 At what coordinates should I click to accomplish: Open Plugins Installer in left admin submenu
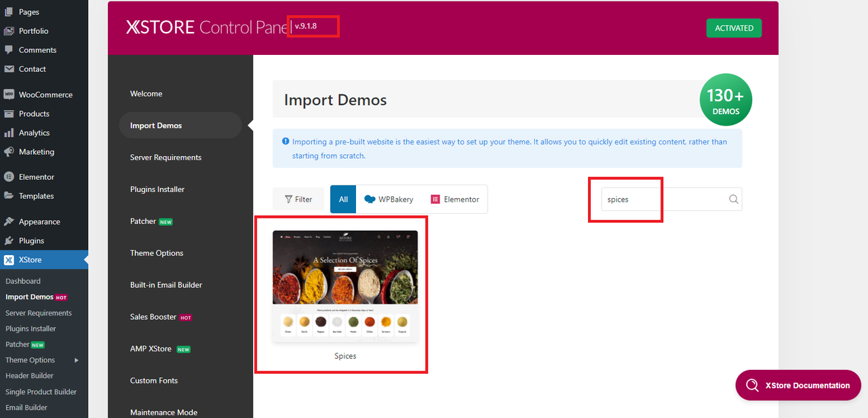point(31,328)
